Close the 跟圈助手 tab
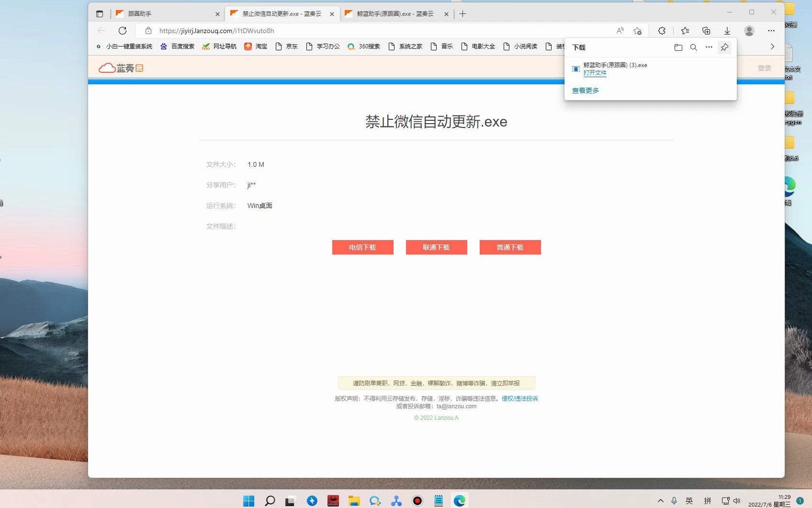Screen dimensions: 812x508 tap(217, 14)
